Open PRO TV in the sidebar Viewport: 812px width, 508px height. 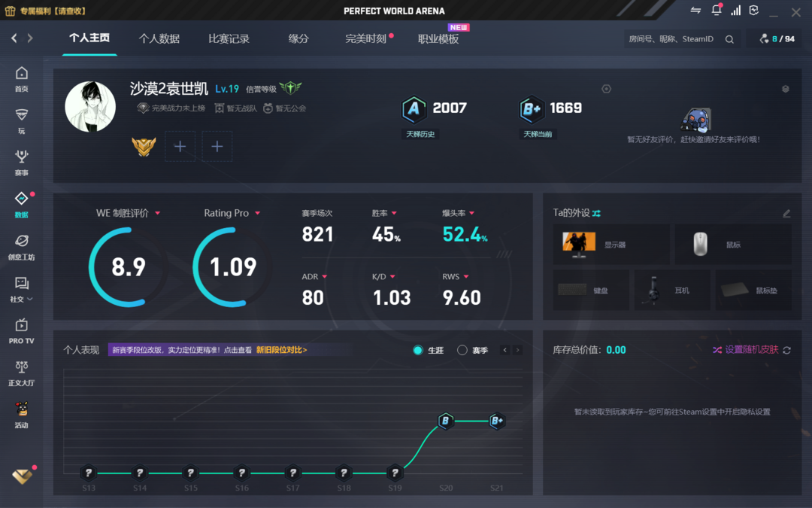(x=21, y=331)
